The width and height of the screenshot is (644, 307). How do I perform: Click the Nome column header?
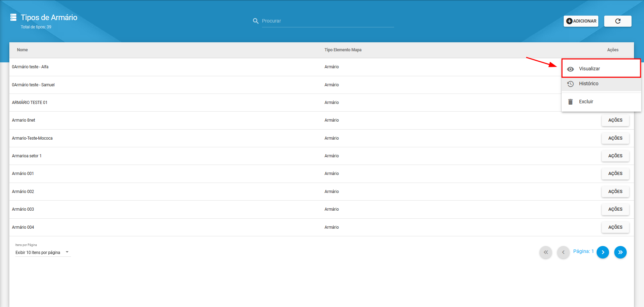tap(22, 50)
